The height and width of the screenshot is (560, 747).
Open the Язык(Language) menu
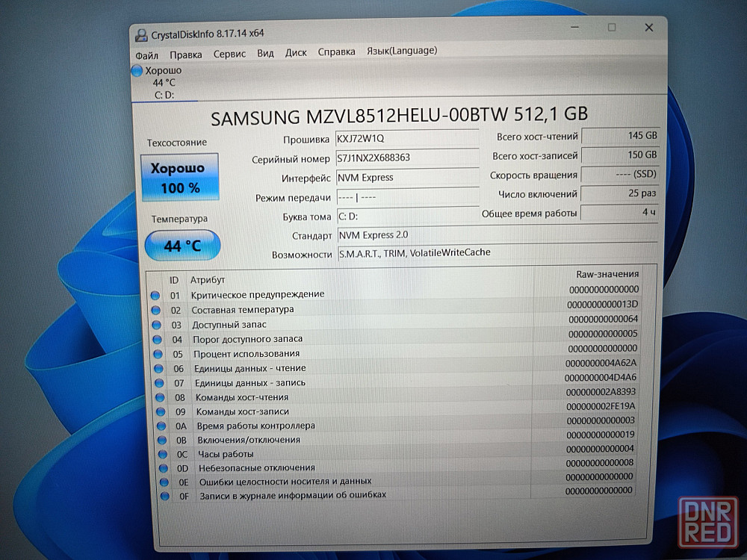[x=402, y=51]
